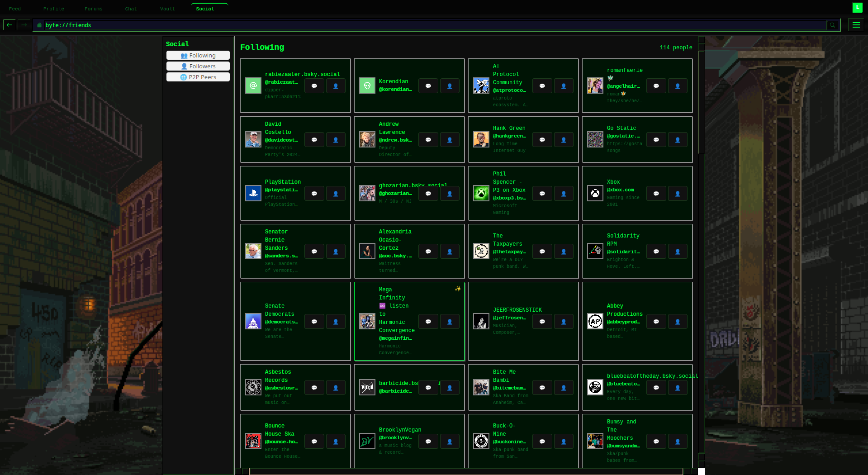The height and width of the screenshot is (475, 868).
Task: Open the hamburger menu at top right
Action: 856,25
